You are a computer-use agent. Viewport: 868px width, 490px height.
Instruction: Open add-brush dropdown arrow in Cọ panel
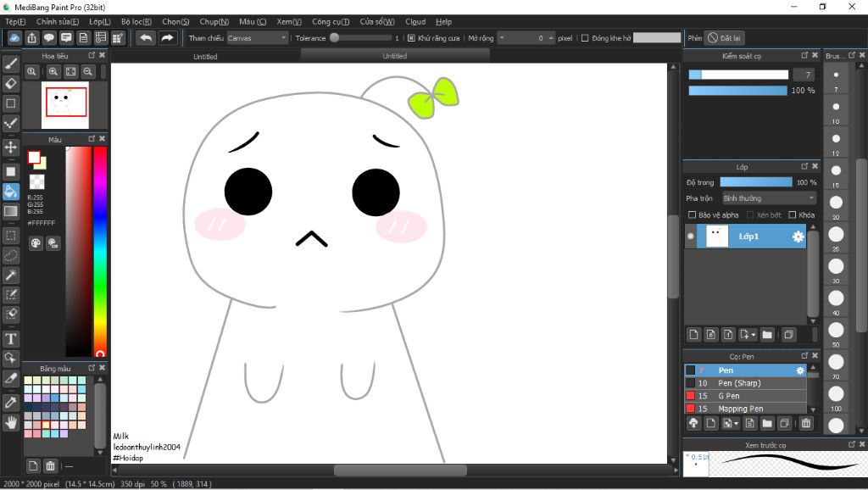click(x=736, y=424)
